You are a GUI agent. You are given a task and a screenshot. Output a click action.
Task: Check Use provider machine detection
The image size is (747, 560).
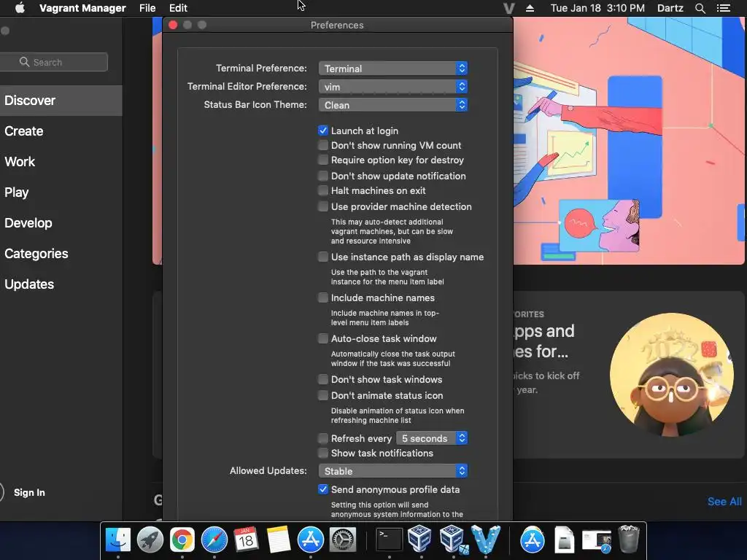[x=323, y=206]
